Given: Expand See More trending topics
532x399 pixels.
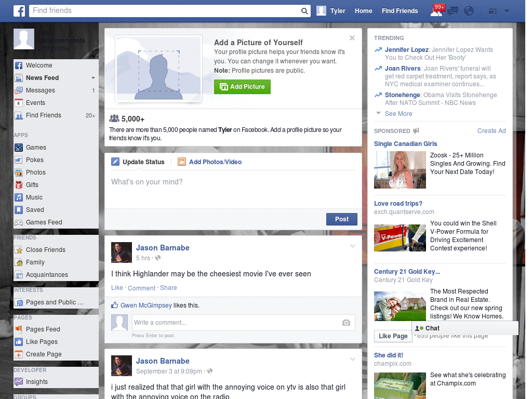Looking at the screenshot, I should 398,114.
